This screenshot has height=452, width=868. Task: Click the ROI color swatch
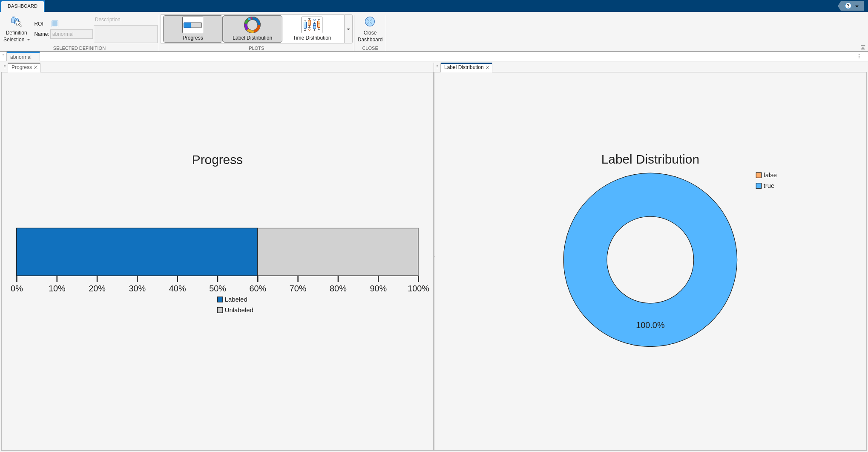(55, 24)
